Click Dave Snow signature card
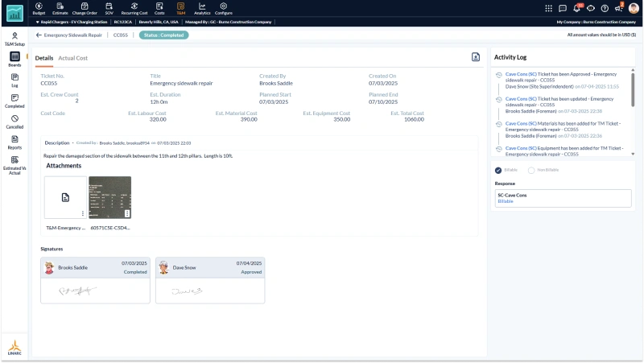This screenshot has width=644, height=363. 210,280
